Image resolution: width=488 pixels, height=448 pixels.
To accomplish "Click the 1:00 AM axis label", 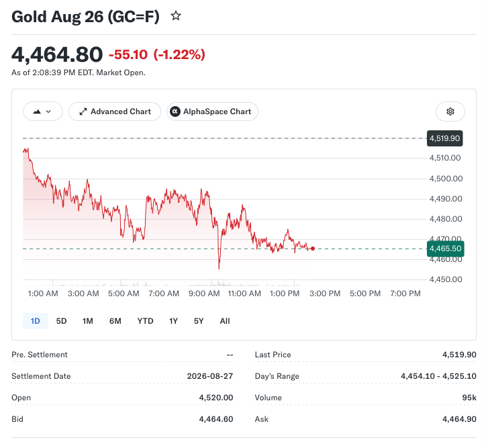I will click(43, 294).
